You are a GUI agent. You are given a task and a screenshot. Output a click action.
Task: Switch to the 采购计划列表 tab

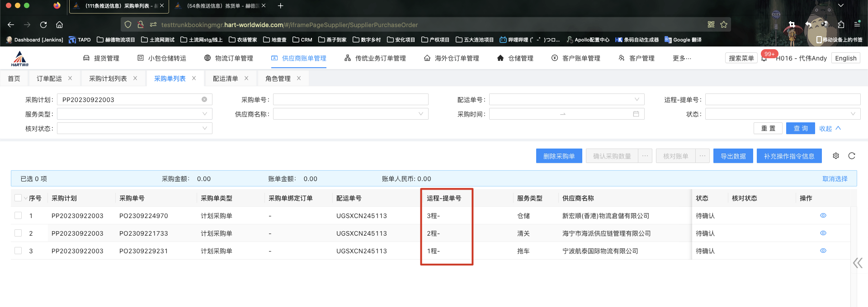point(108,79)
